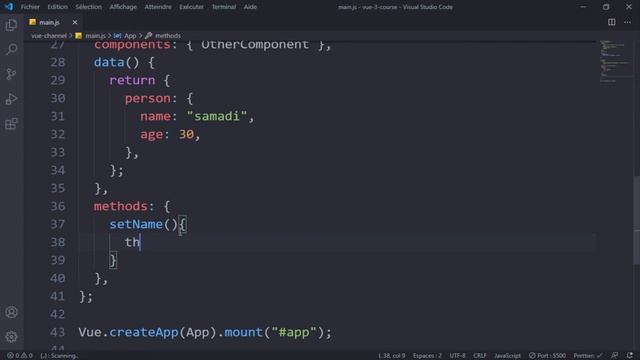Viewport: 640px width, 360px height.
Task: Select the main.js editor tab
Action: coord(49,22)
